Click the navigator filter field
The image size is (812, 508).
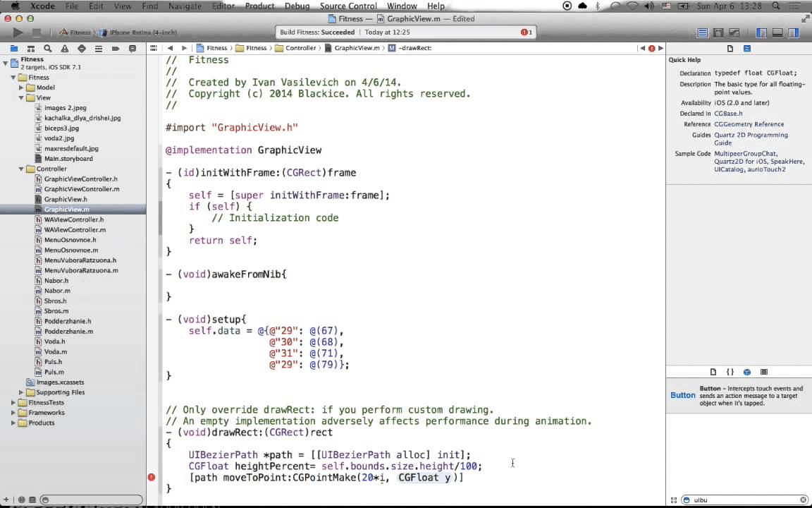(92, 500)
